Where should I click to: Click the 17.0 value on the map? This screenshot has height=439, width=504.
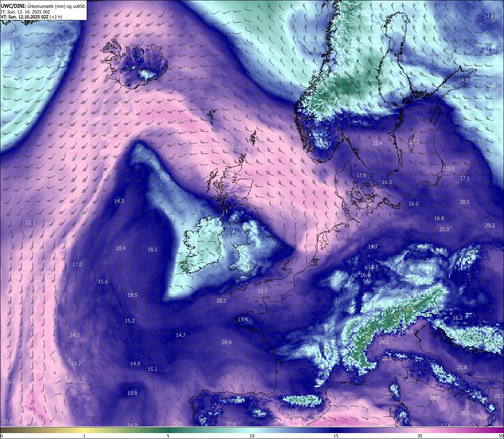pos(77,264)
